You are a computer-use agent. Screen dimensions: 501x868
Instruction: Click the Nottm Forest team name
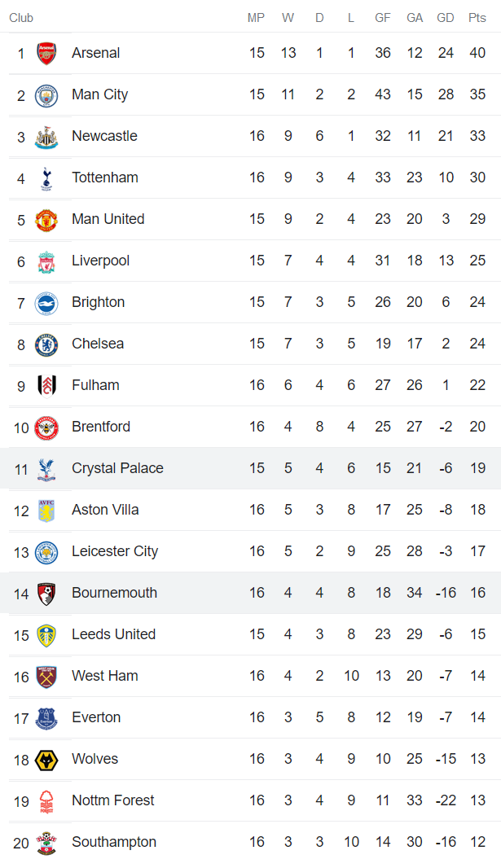(112, 800)
